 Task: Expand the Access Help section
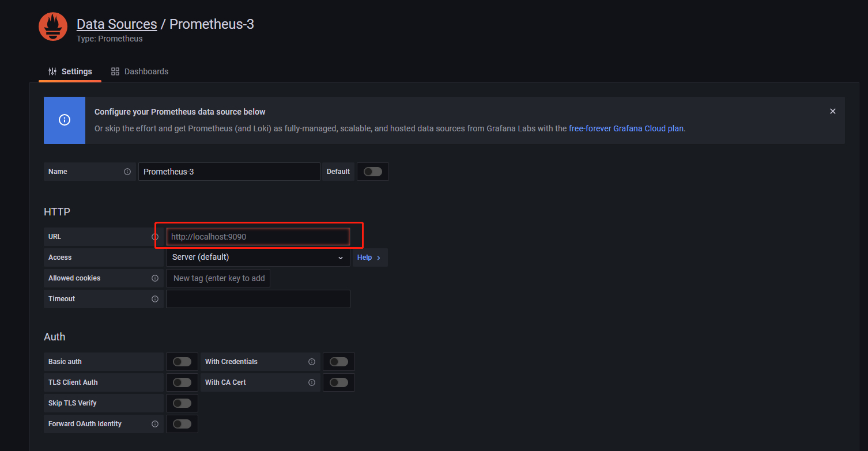tap(369, 257)
